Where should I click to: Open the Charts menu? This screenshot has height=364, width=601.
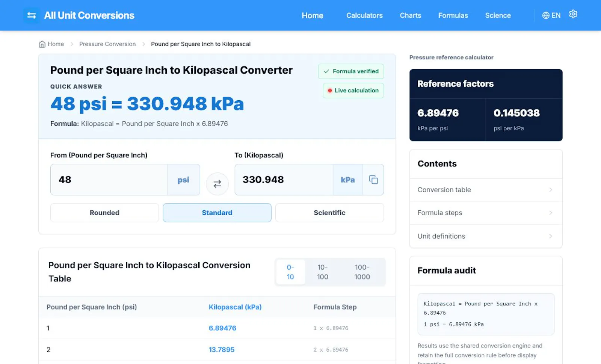click(410, 15)
